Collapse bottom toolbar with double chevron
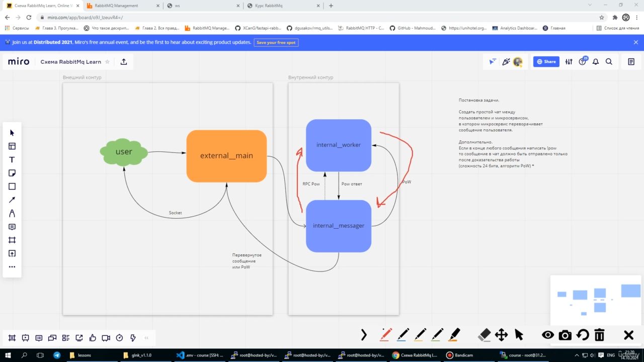 pos(146,338)
